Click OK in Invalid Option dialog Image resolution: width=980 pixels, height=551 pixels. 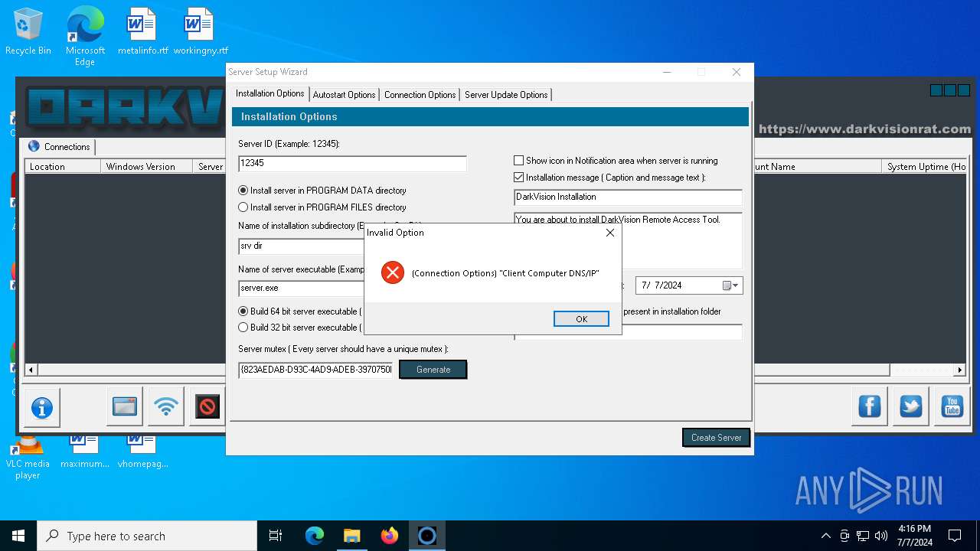pos(581,319)
